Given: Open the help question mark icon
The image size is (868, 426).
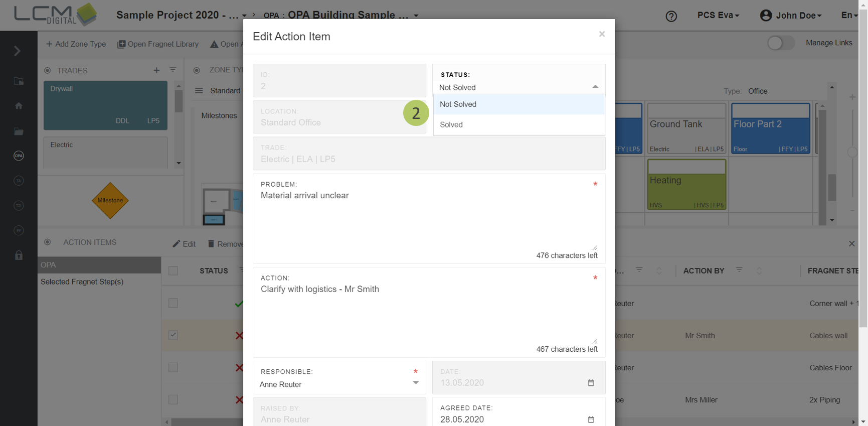Looking at the screenshot, I should (x=671, y=16).
